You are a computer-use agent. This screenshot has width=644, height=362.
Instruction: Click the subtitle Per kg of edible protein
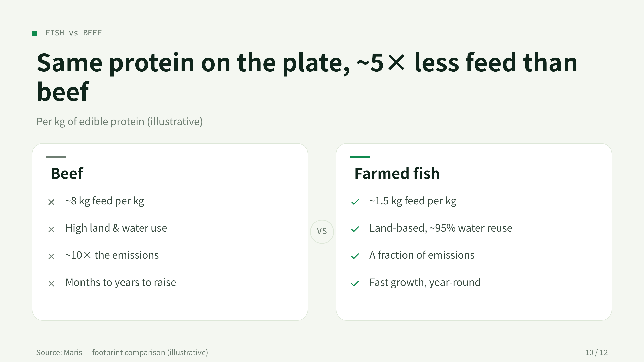119,122
